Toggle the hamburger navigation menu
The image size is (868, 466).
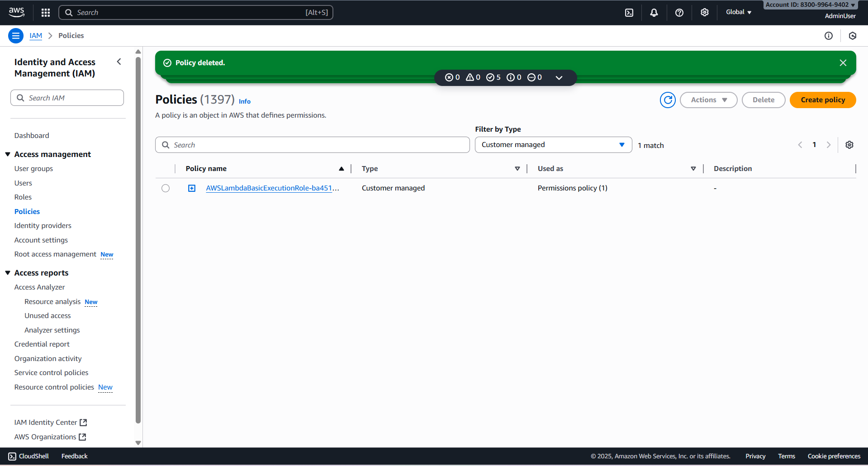pyautogui.click(x=16, y=36)
